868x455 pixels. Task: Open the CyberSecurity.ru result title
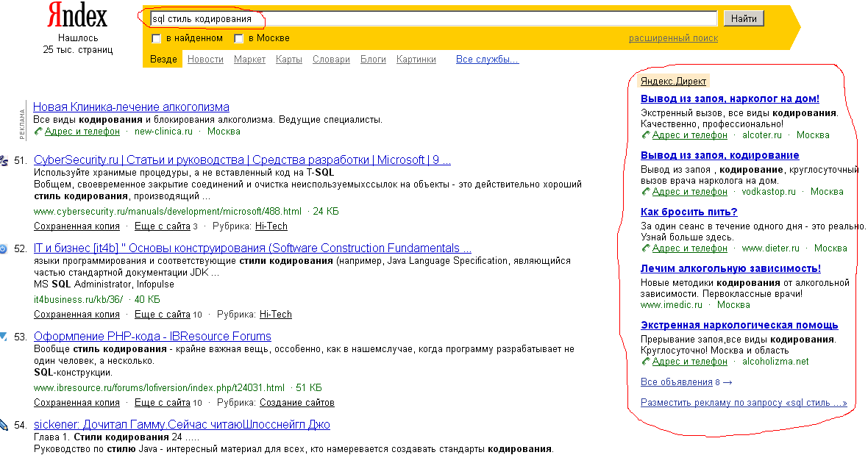point(243,160)
